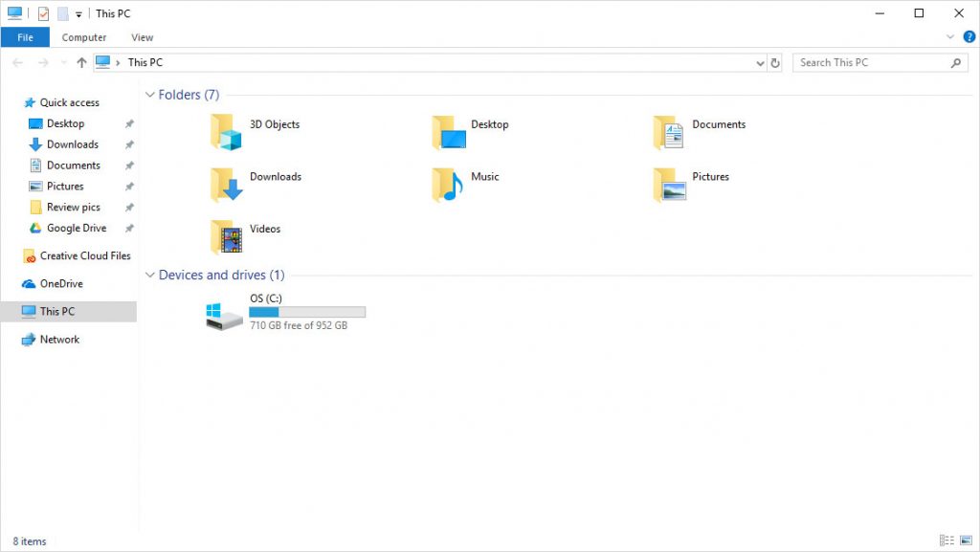Screen dimensions: 980x552
Task: Click the New folder quick access toolbar icon
Action: tap(62, 13)
